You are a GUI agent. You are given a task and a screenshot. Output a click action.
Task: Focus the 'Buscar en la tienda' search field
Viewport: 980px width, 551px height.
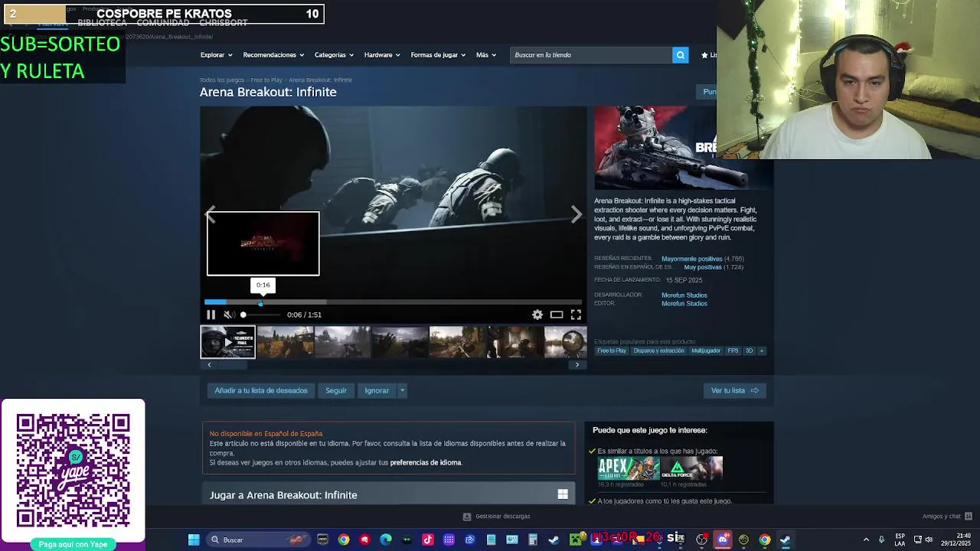591,55
